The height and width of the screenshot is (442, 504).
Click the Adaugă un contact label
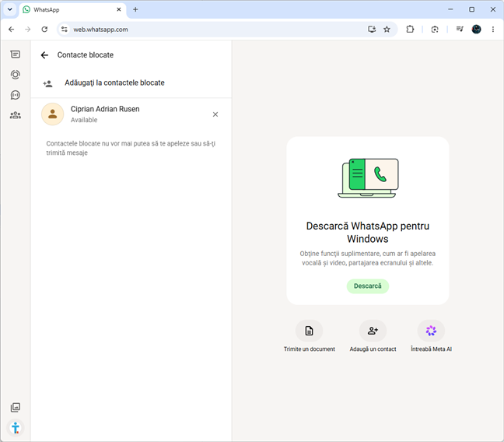pos(373,349)
